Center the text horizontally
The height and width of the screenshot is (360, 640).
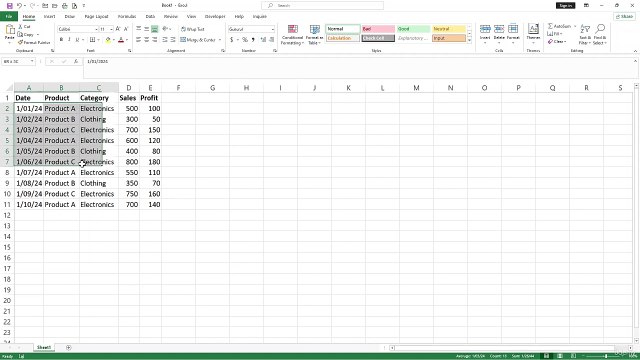coord(147,40)
